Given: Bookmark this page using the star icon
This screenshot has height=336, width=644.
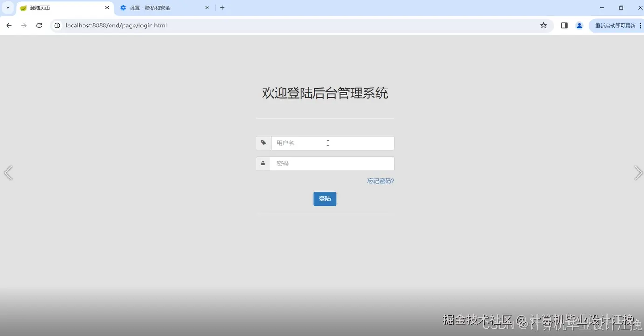Looking at the screenshot, I should pyautogui.click(x=543, y=26).
